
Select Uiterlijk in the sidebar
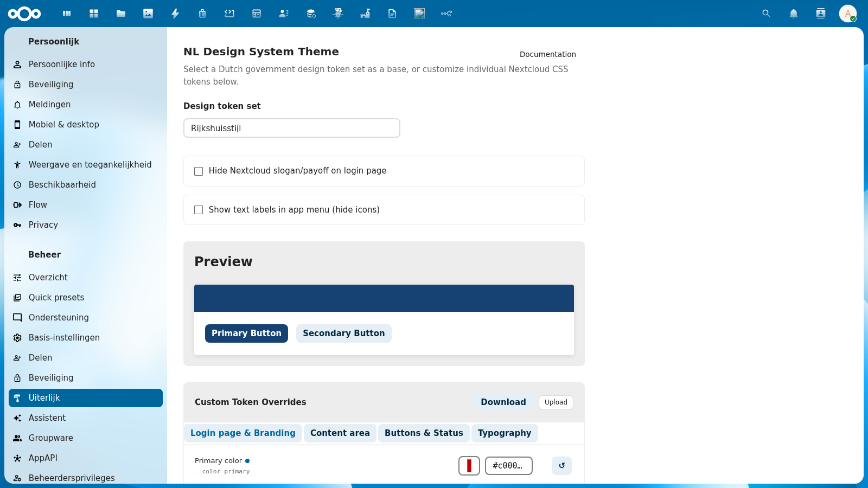point(86,398)
